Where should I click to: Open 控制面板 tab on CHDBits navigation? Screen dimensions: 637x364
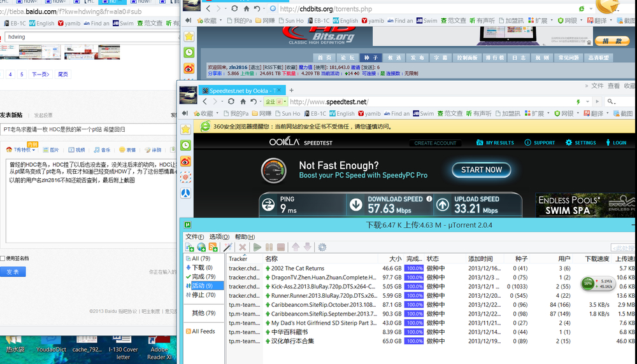click(467, 58)
